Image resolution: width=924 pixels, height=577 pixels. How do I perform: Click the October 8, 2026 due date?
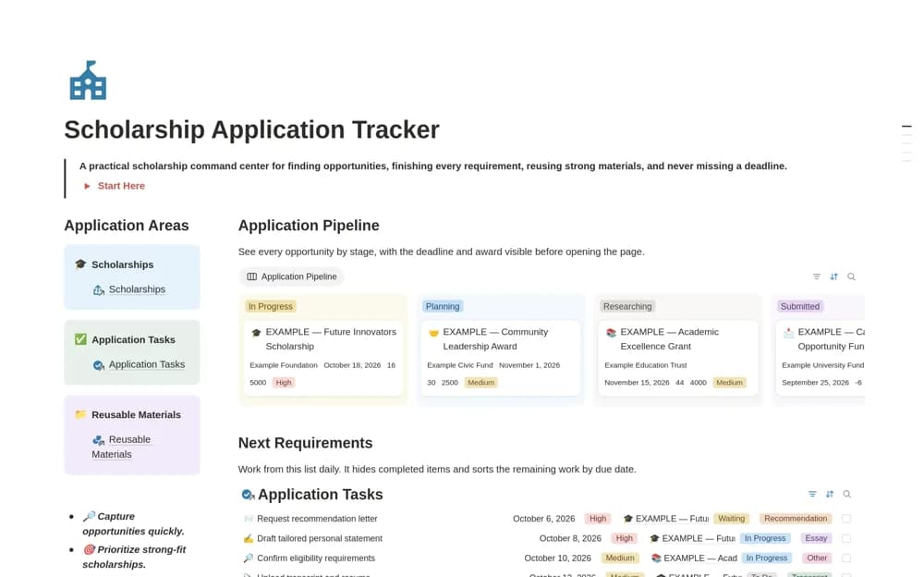click(570, 538)
